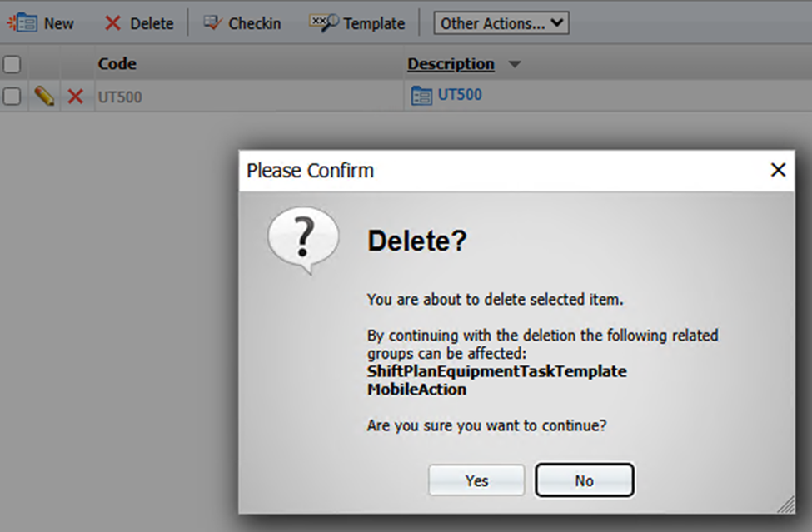Image resolution: width=812 pixels, height=532 pixels.
Task: Cancel deletion with the No button
Action: tap(584, 480)
